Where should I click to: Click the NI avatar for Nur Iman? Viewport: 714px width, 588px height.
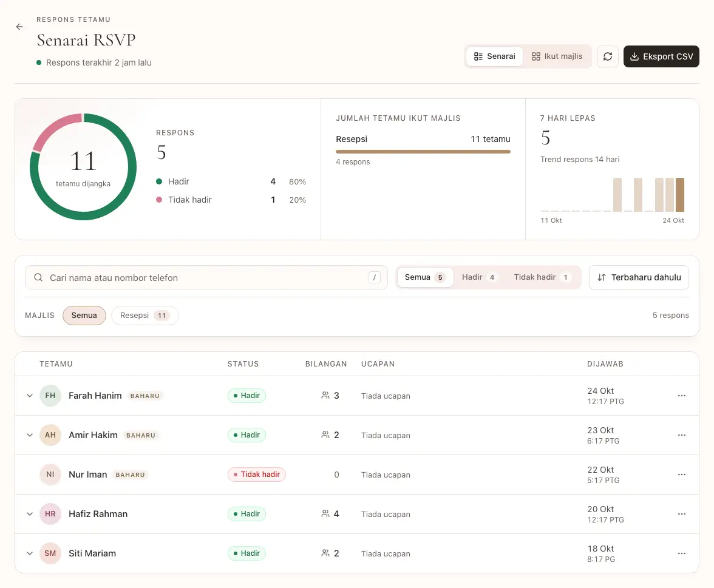point(50,475)
